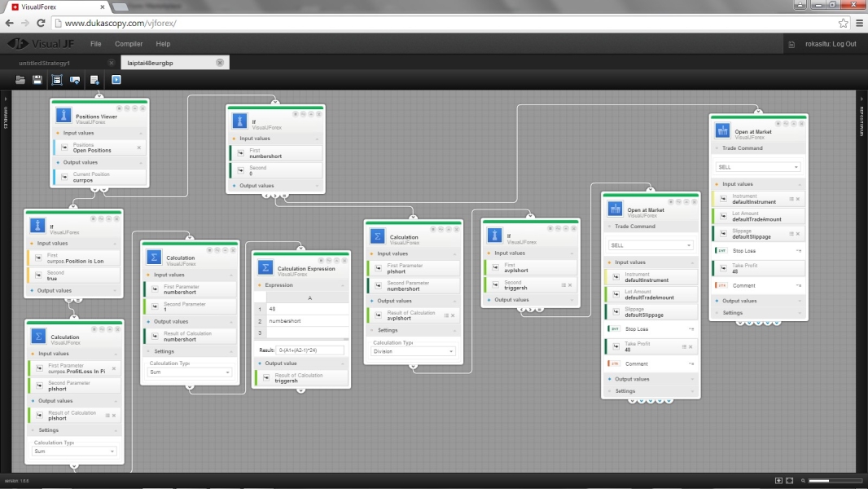Open Sum dropdown under numbershort result
The height and width of the screenshot is (489, 868).
[x=190, y=372]
